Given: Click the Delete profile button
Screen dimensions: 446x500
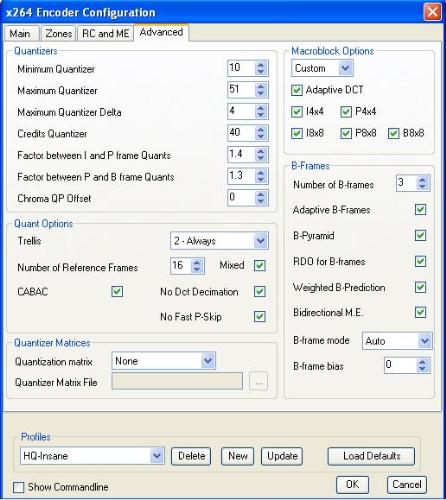Looking at the screenshot, I should [191, 456].
